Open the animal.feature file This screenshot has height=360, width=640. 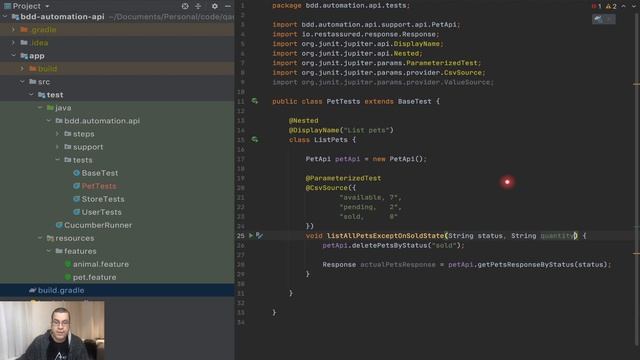101,264
